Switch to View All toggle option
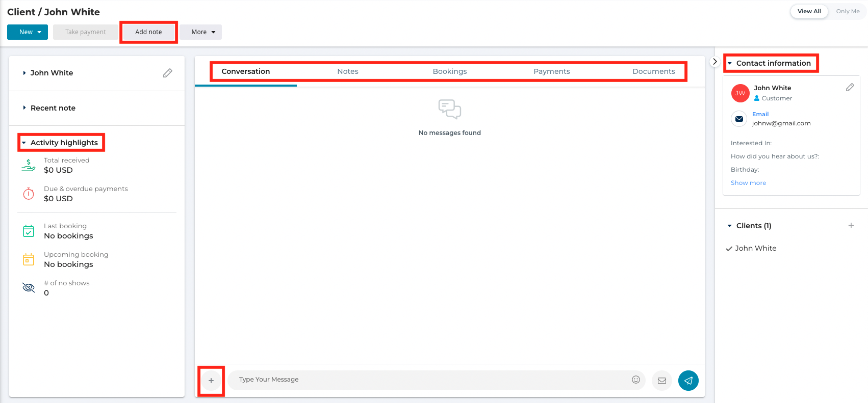Screen dimensions: 868x403 (x=809, y=11)
